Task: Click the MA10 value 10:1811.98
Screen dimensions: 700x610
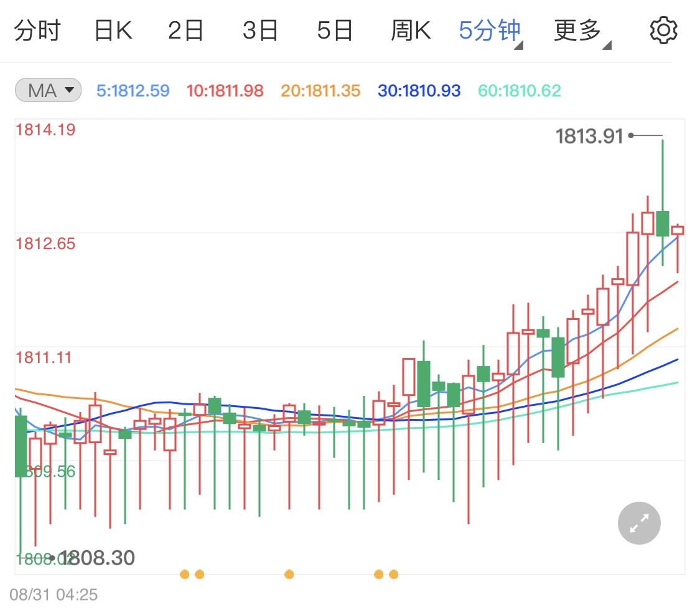Action: click(x=225, y=91)
